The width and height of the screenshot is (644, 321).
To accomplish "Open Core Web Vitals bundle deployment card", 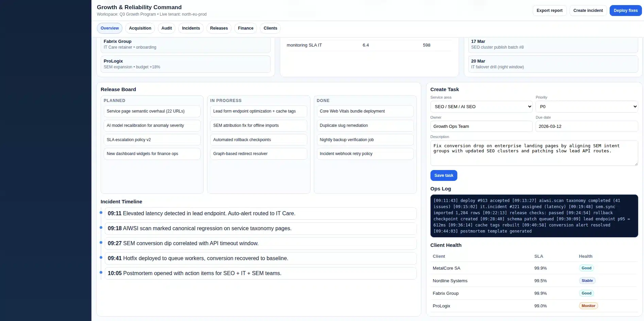I will 365,111.
